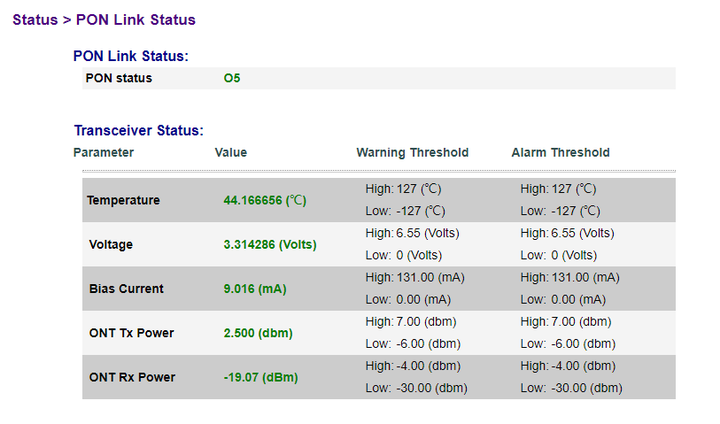Select the ONT Rx Power label
Image resolution: width=720 pixels, height=424 pixels.
[x=132, y=377]
